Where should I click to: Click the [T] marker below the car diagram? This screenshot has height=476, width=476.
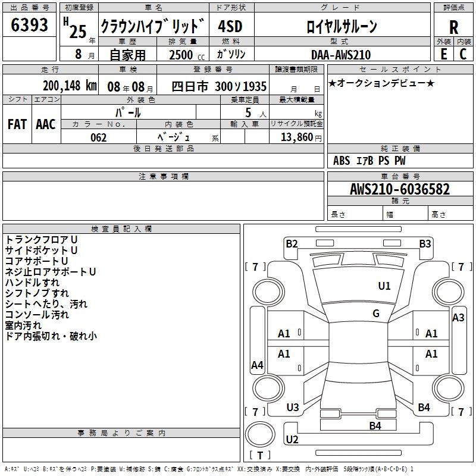pos(260,456)
